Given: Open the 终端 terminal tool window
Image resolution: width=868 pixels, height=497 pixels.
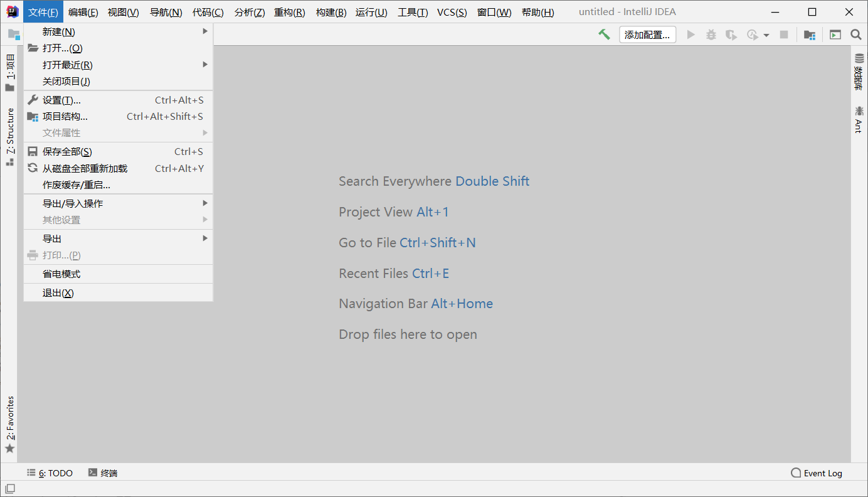Looking at the screenshot, I should click(103, 473).
